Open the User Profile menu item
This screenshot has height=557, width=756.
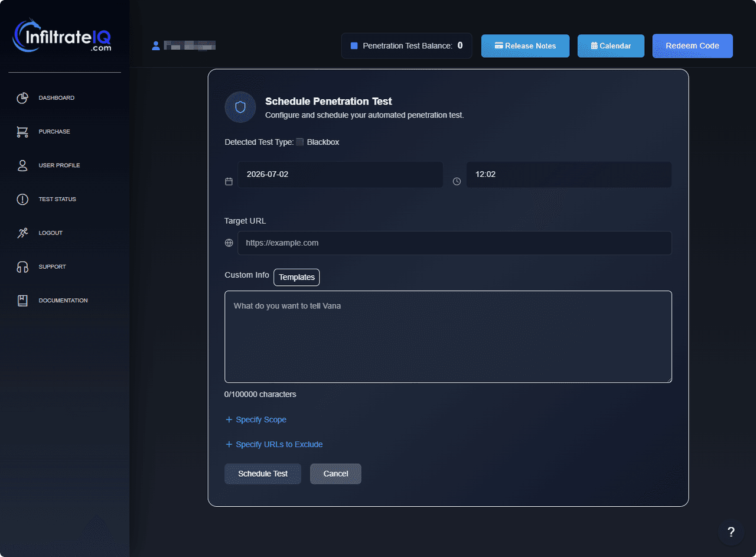tap(59, 165)
